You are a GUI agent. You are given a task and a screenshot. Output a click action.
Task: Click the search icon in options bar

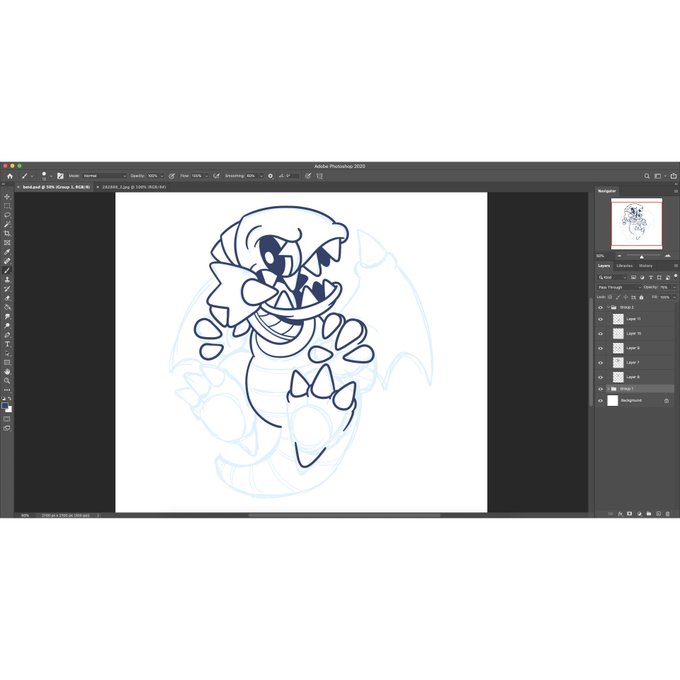(x=647, y=176)
